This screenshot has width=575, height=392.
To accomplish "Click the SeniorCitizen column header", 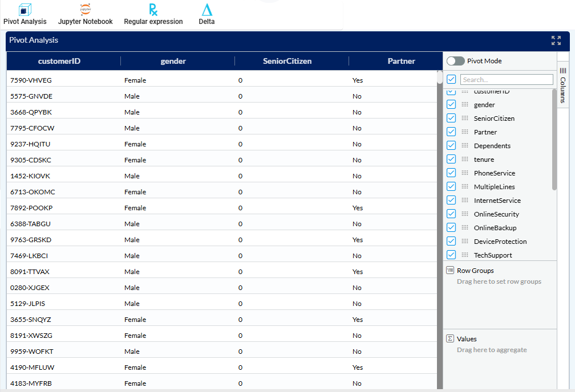I will 287,61.
